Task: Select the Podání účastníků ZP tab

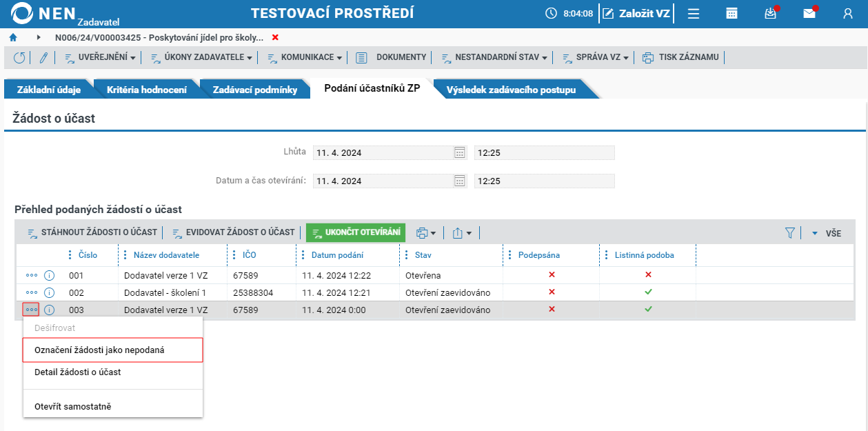Action: 372,89
